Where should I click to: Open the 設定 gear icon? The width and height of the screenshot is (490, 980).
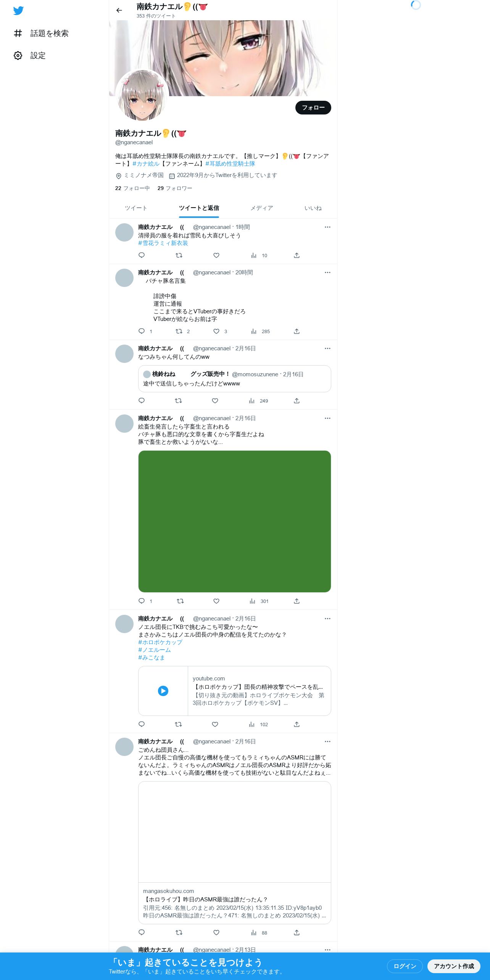coord(18,55)
